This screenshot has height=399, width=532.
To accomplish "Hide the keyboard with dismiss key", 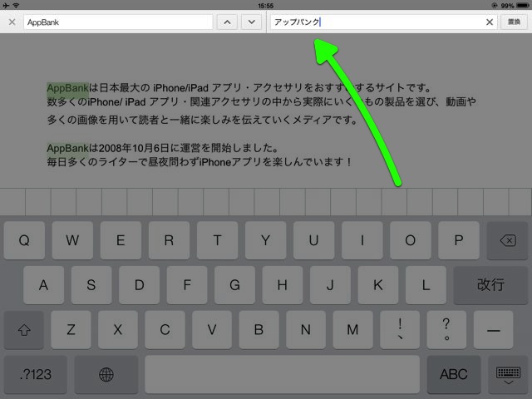I will 508,375.
